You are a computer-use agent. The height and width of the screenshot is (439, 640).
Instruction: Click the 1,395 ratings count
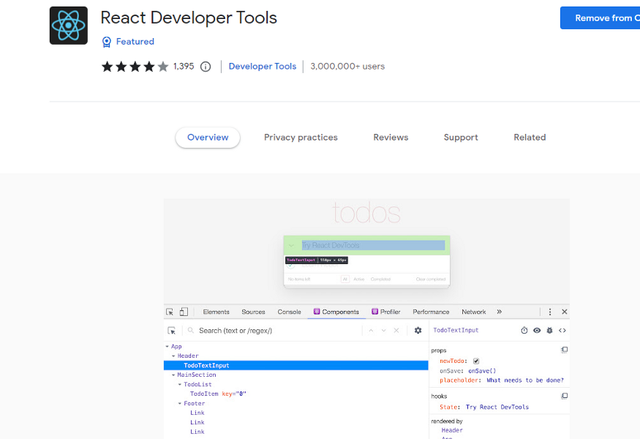click(184, 67)
